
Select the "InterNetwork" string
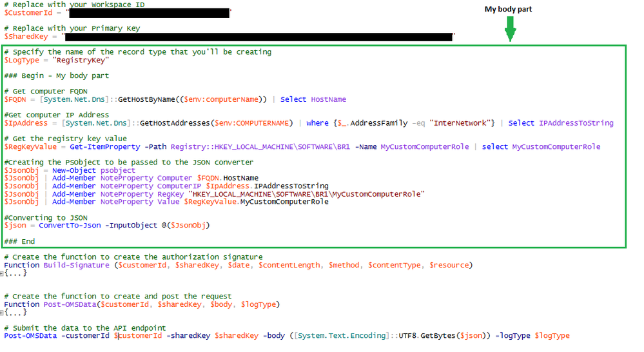[460, 123]
